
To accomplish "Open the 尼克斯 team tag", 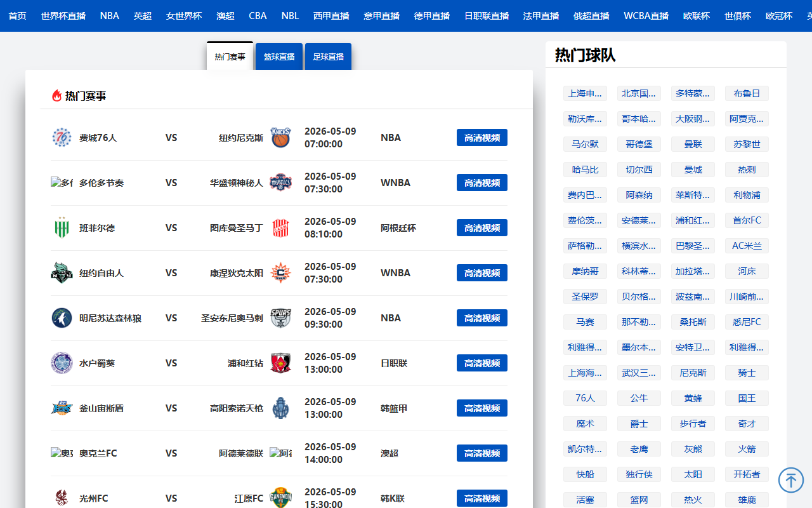I will point(693,373).
